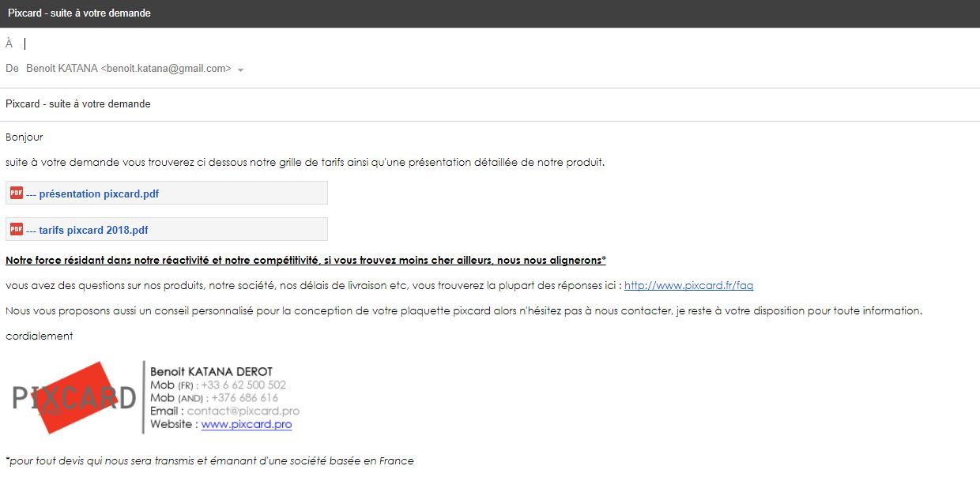Click the PDF icon of présentation pixcard.pdf

click(x=17, y=193)
